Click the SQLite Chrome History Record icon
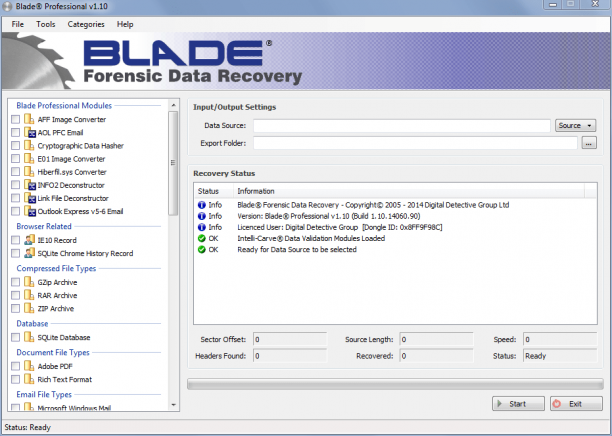Viewport: 612px width, 436px height. pos(29,253)
